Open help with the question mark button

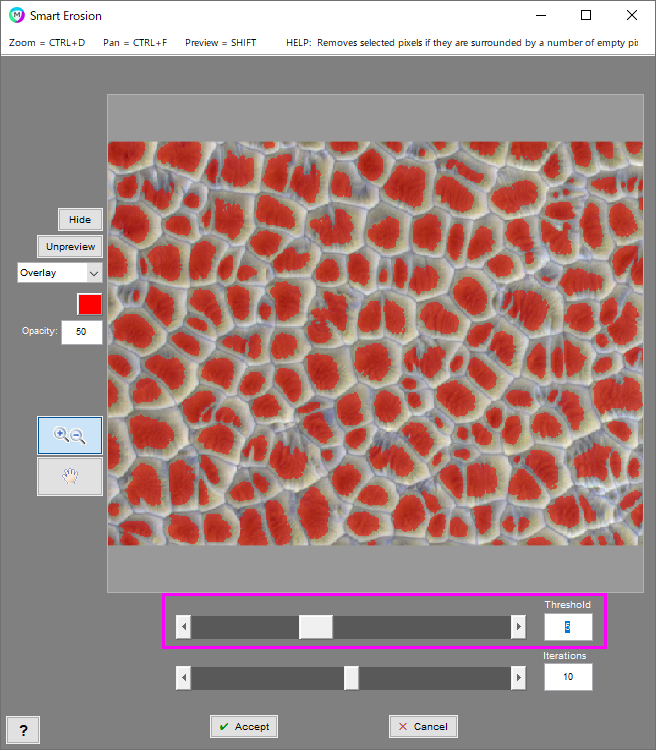[x=23, y=731]
